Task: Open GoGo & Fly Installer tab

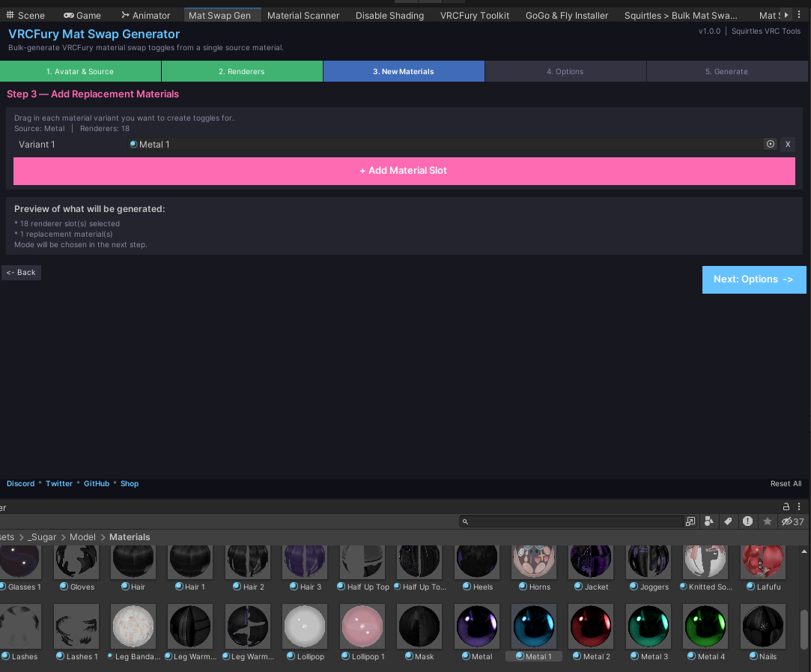Action: (x=566, y=16)
